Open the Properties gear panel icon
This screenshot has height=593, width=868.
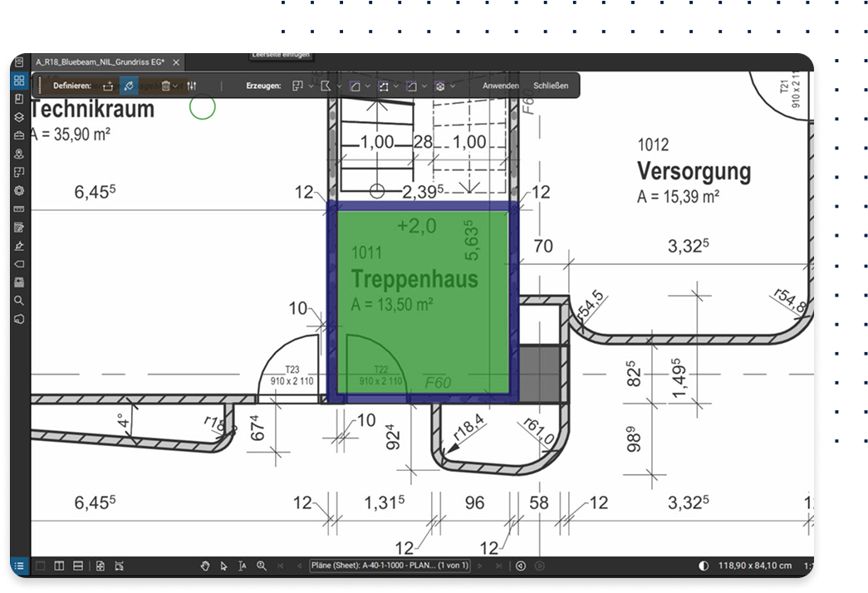click(x=19, y=190)
